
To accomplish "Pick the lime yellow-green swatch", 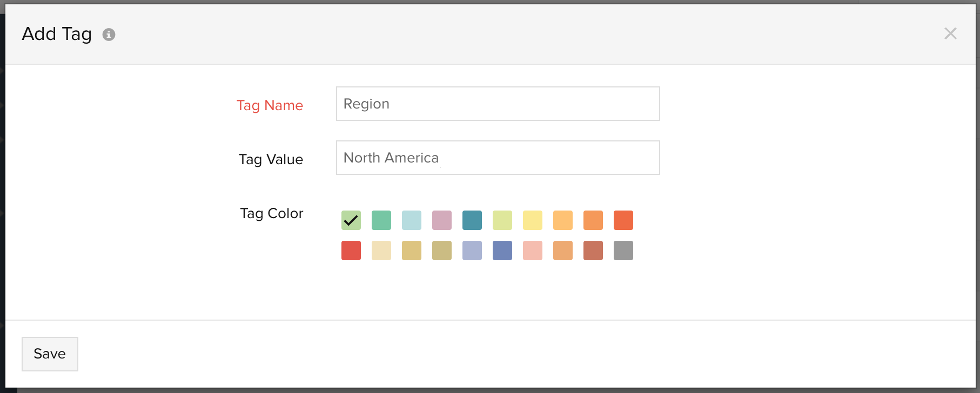I will [x=502, y=220].
